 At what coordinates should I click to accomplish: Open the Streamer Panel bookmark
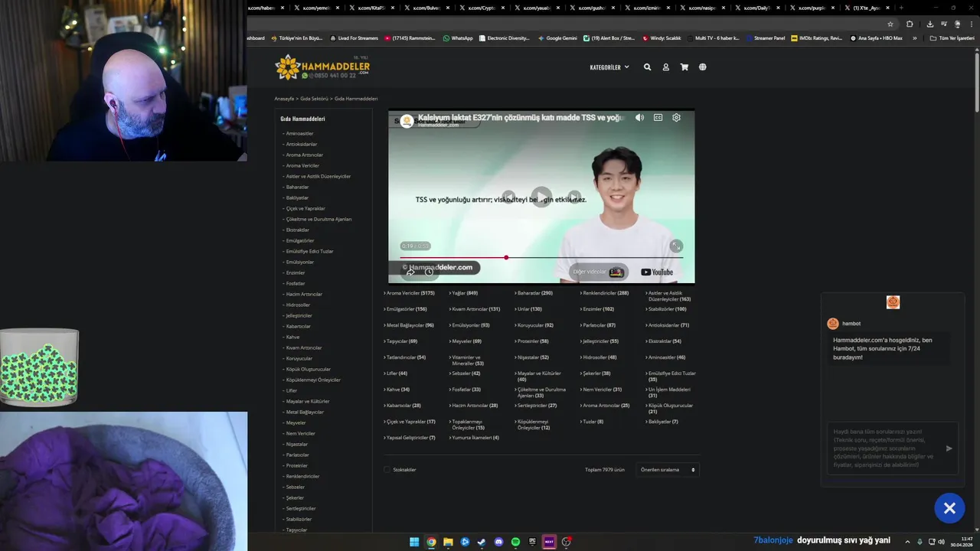pyautogui.click(x=765, y=38)
